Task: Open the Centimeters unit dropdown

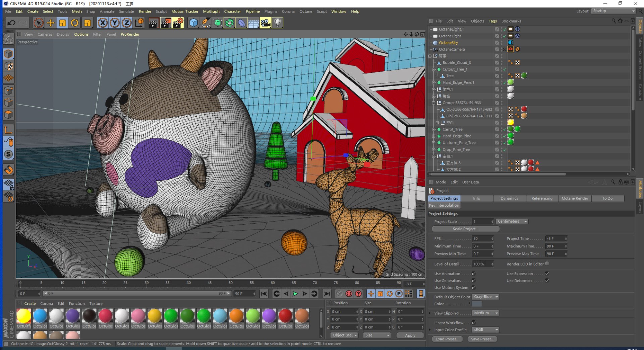Action: pyautogui.click(x=512, y=221)
